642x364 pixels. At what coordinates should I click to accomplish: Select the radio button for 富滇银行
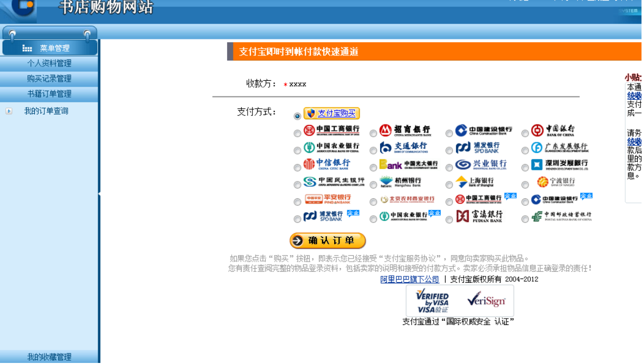449,219
